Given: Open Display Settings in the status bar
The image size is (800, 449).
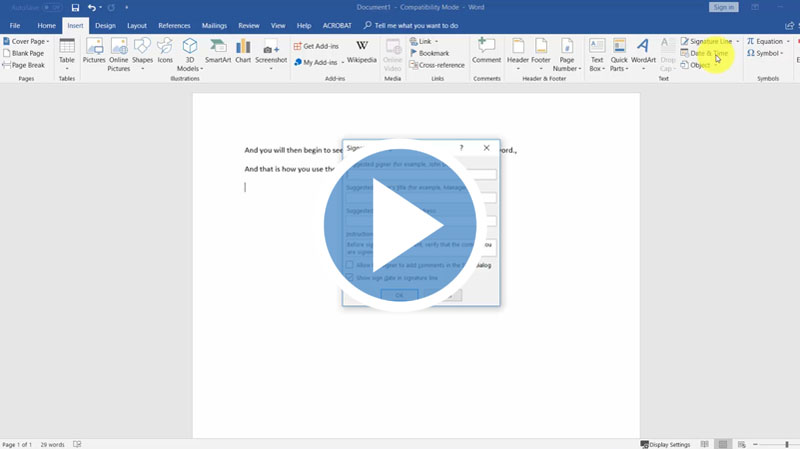Looking at the screenshot, I should pyautogui.click(x=669, y=444).
